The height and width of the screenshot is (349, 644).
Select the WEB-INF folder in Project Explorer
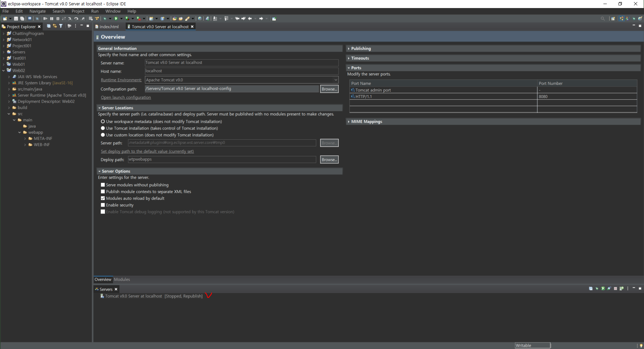tap(42, 145)
